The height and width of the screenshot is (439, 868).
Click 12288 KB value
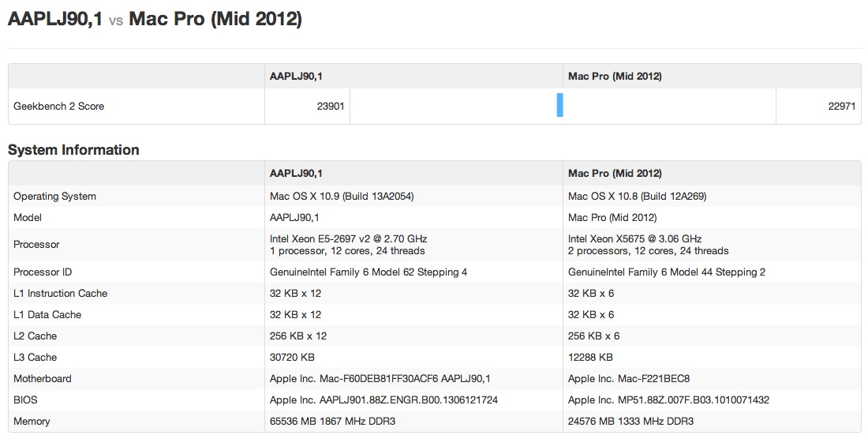(591, 358)
